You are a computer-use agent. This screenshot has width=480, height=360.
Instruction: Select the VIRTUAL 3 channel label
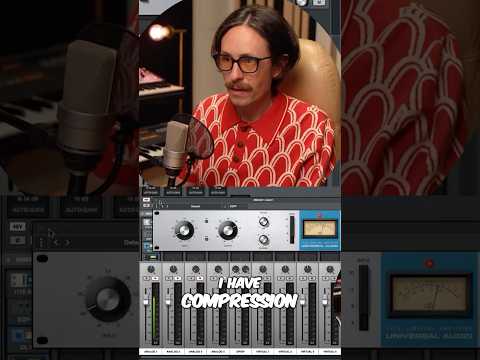coord(308,351)
